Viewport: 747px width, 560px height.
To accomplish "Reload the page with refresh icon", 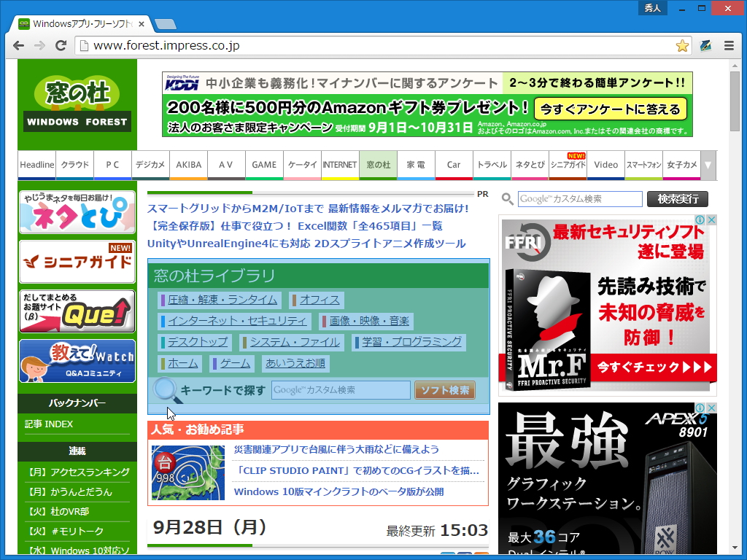I will tap(61, 46).
